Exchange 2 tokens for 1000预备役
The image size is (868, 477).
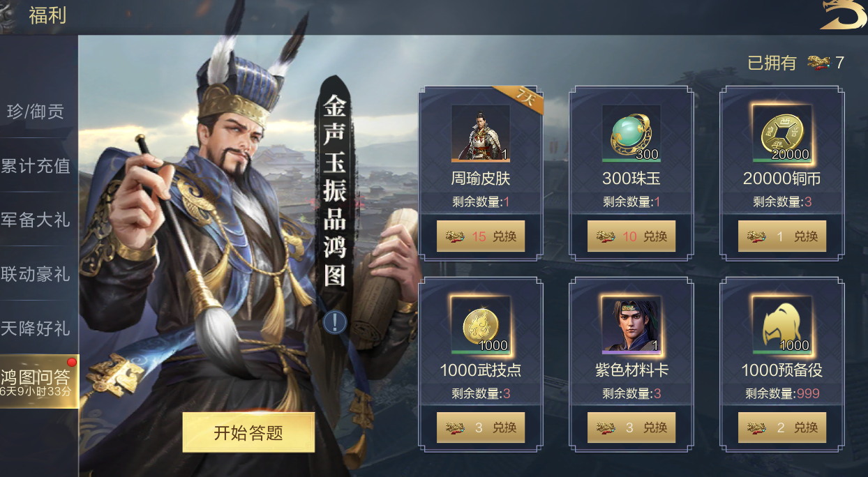pos(782,427)
